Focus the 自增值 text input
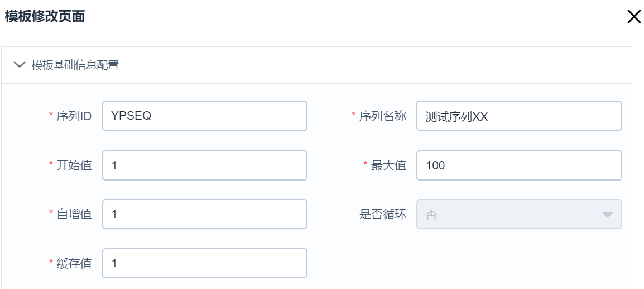 click(204, 214)
